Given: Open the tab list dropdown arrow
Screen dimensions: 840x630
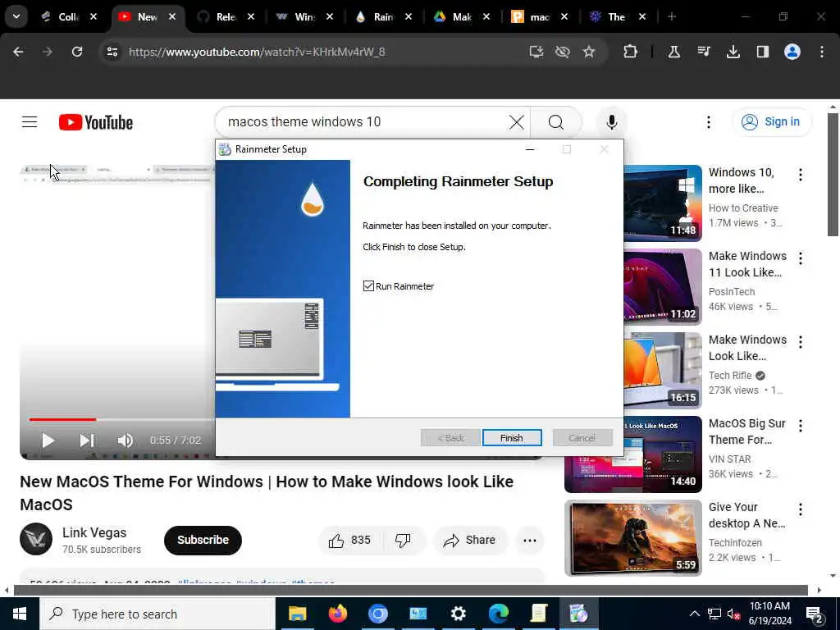Looking at the screenshot, I should click(16, 16).
